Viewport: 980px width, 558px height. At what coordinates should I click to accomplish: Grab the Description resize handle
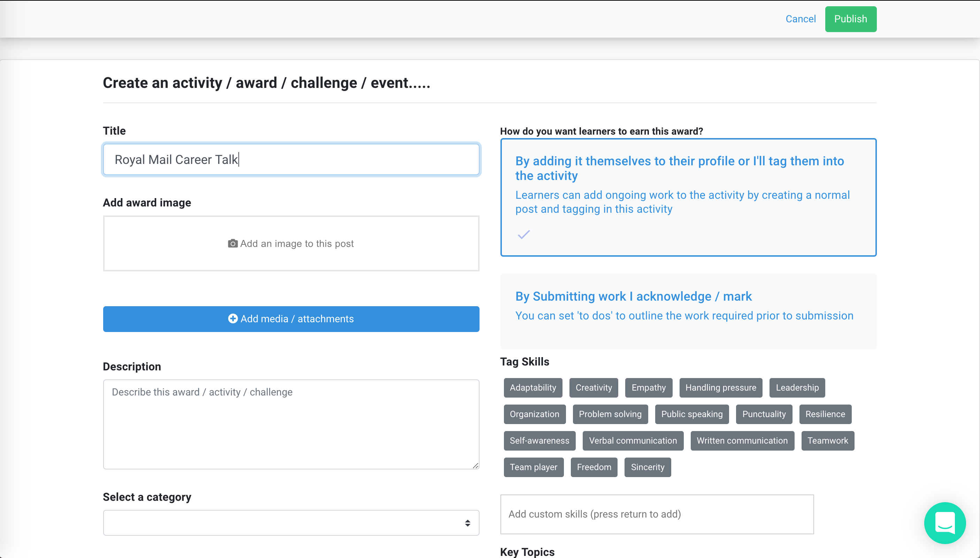click(x=475, y=465)
